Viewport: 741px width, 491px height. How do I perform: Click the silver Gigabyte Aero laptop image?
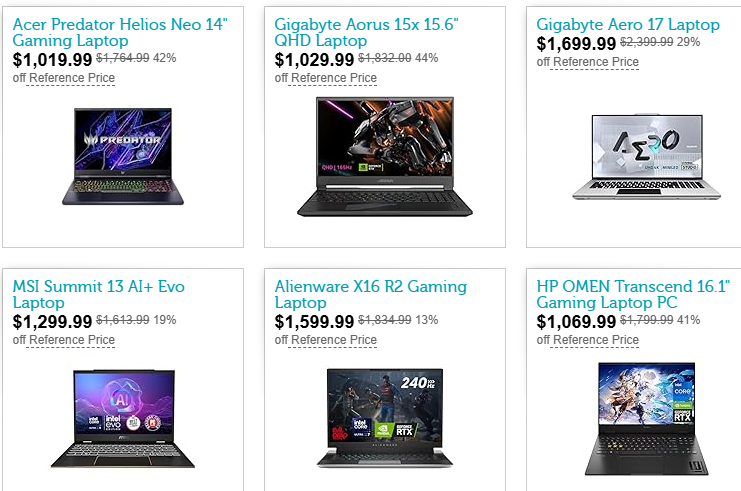pos(646,156)
